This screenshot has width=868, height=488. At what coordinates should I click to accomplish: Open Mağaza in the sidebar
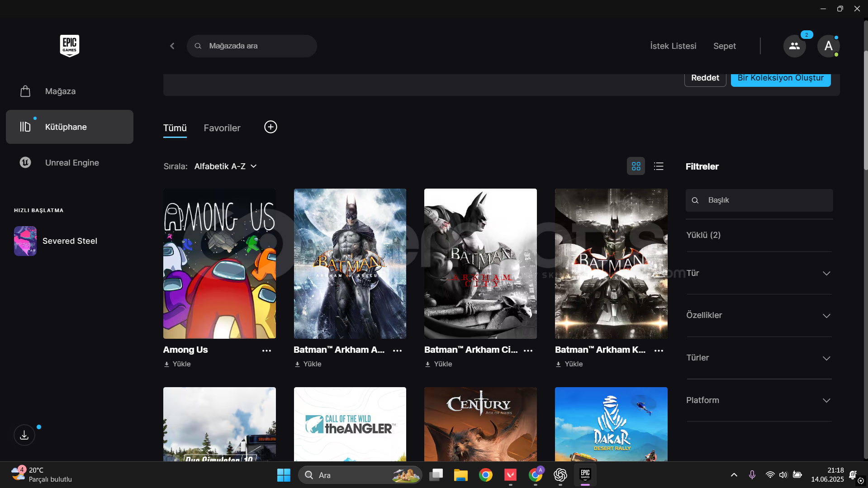point(70,91)
